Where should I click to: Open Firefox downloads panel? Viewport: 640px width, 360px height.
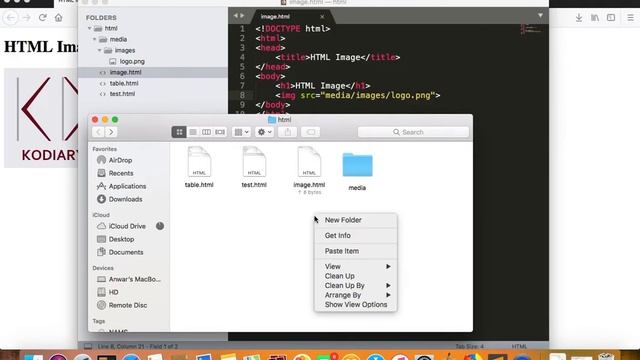click(x=579, y=18)
